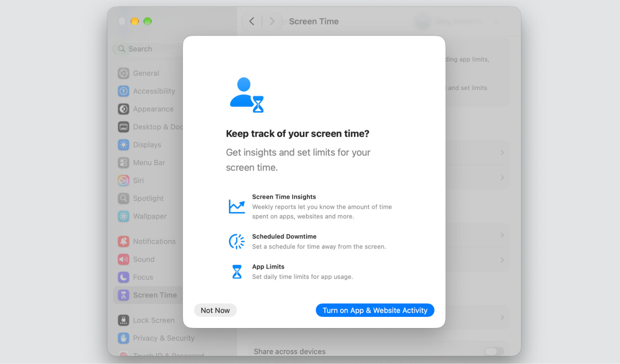Viewport: 620px width, 364px height.
Task: Click the green zoom window button
Action: tap(148, 21)
